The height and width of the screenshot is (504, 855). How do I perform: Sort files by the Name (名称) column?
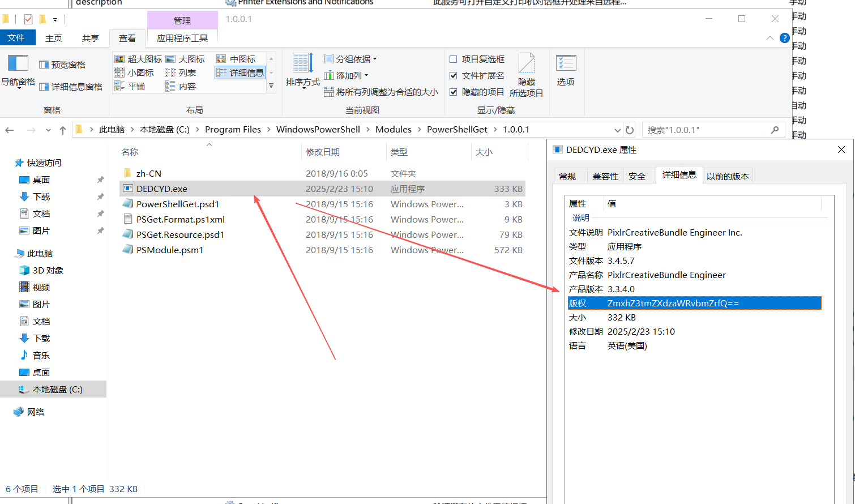(210, 152)
